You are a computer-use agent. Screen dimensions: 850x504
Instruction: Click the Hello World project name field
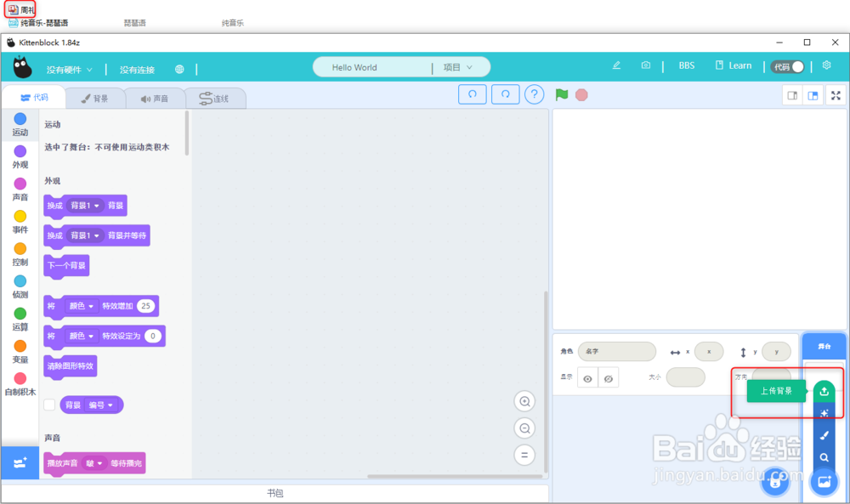click(373, 67)
